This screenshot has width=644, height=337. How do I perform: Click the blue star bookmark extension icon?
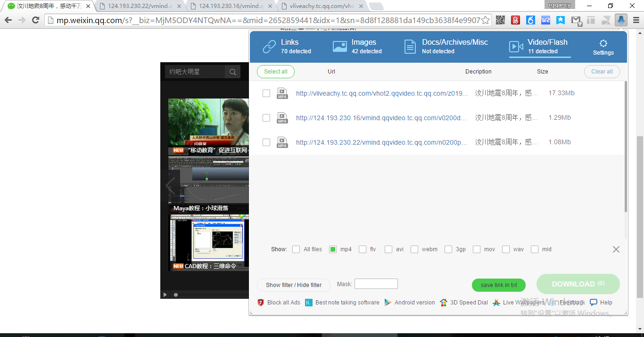coord(561,20)
